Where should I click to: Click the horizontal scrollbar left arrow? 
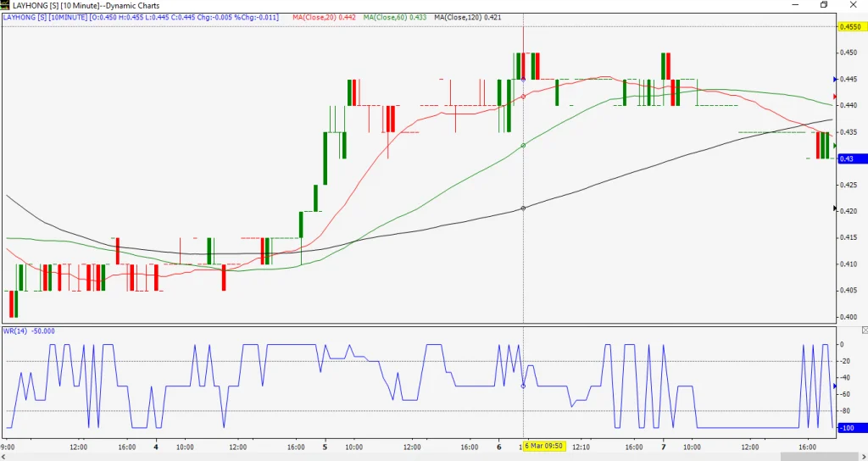click(4, 457)
